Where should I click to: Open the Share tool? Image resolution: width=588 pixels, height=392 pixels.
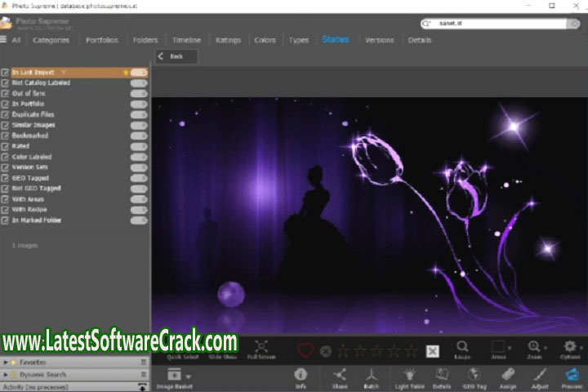340,374
